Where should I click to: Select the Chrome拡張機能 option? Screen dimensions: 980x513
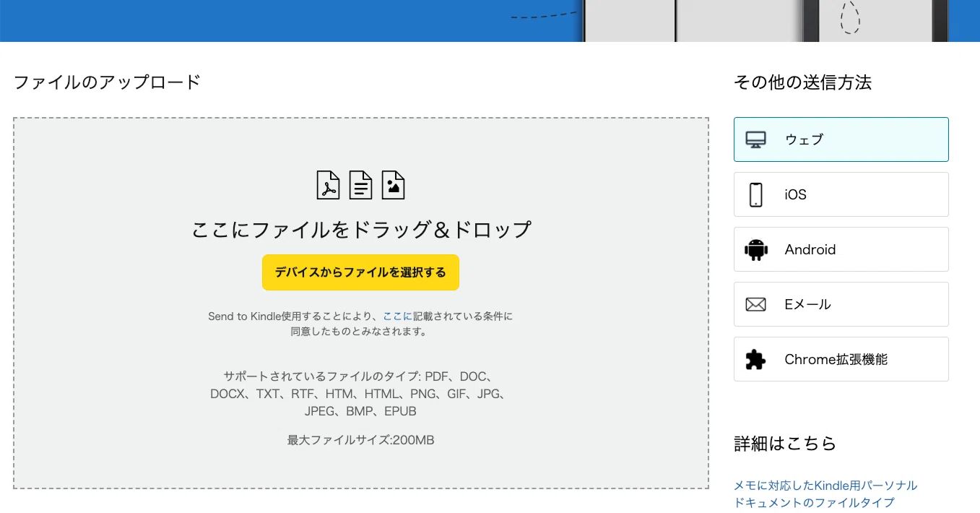(841, 359)
